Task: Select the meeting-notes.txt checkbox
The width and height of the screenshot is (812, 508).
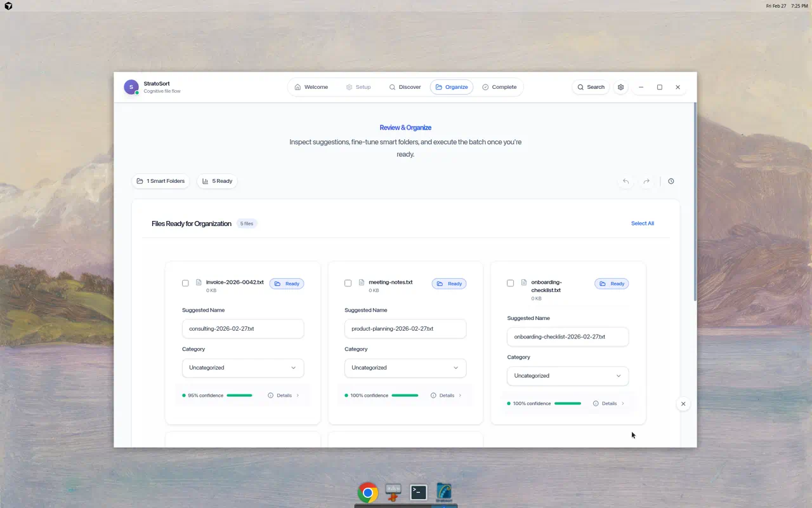Action: 348,283
